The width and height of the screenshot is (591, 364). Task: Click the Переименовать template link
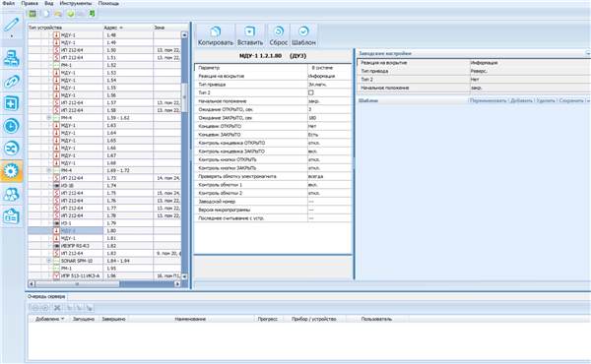click(488, 100)
